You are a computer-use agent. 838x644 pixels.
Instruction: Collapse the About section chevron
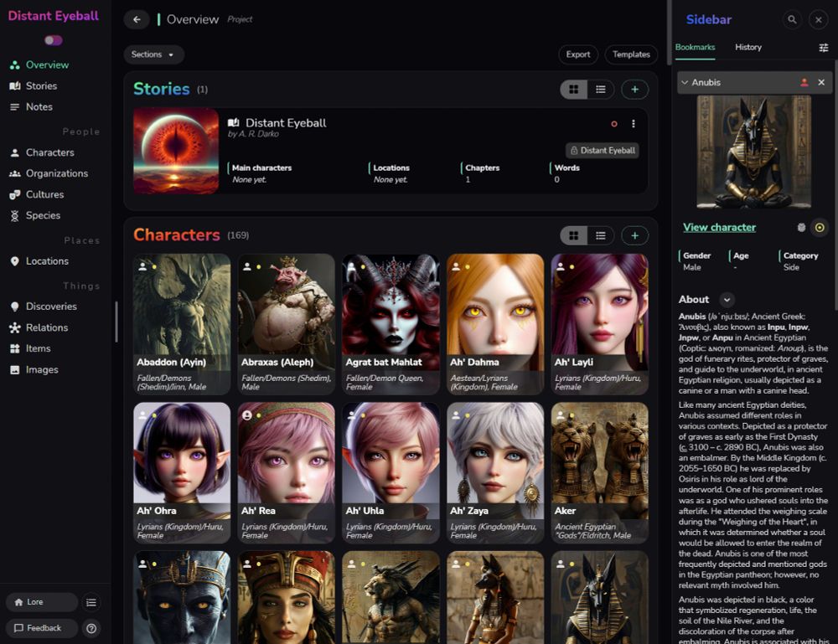coord(727,300)
